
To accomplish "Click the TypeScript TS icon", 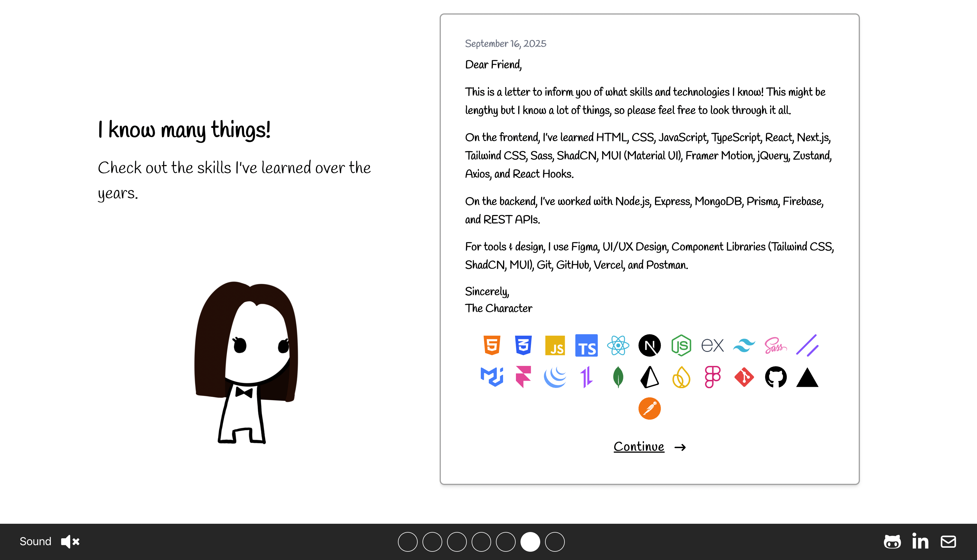I will point(586,345).
